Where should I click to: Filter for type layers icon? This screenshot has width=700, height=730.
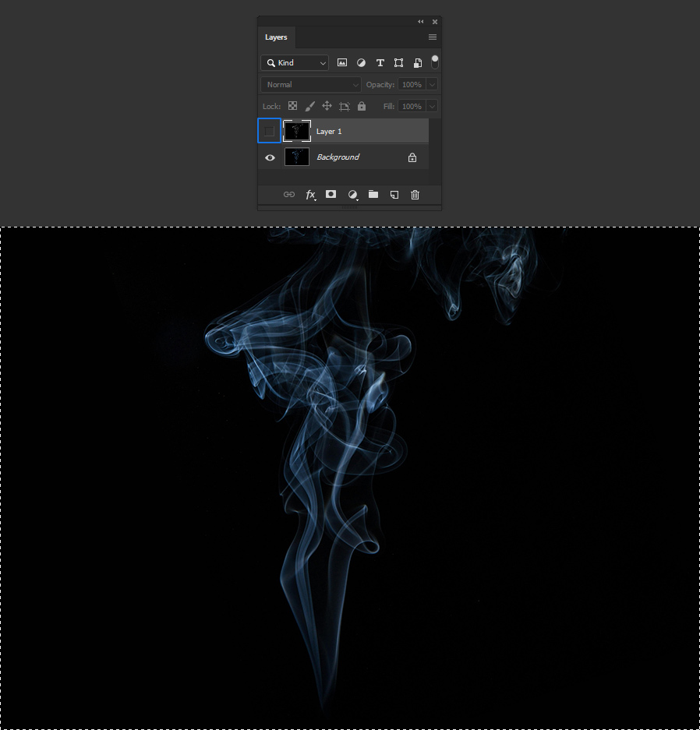380,63
